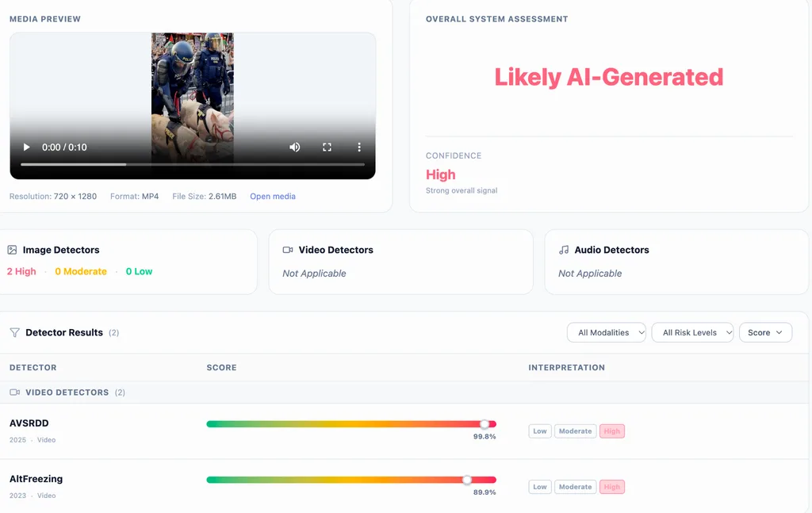Image resolution: width=812 pixels, height=513 pixels.
Task: Click the SCORE column header
Action: [222, 368]
